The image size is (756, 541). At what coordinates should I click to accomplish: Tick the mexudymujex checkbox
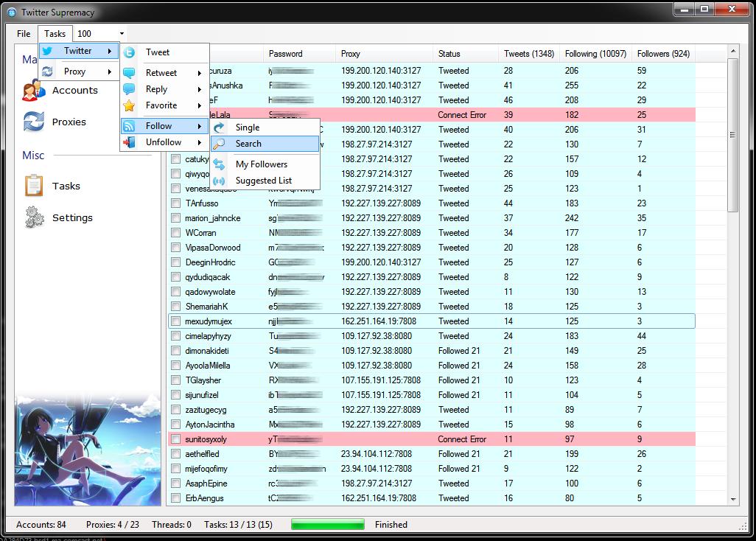pyautogui.click(x=175, y=321)
